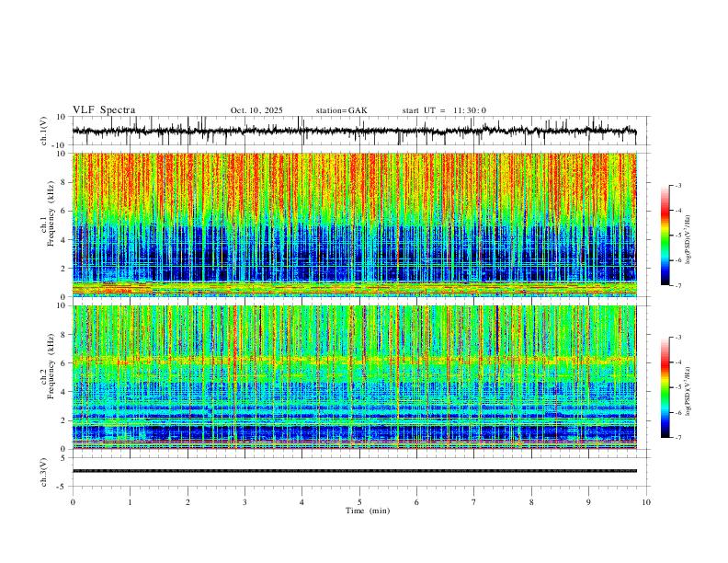Click the "ch.3(V)" axis label
Image resolution: width=728 pixels, height=563 pixels.
pyautogui.click(x=44, y=472)
